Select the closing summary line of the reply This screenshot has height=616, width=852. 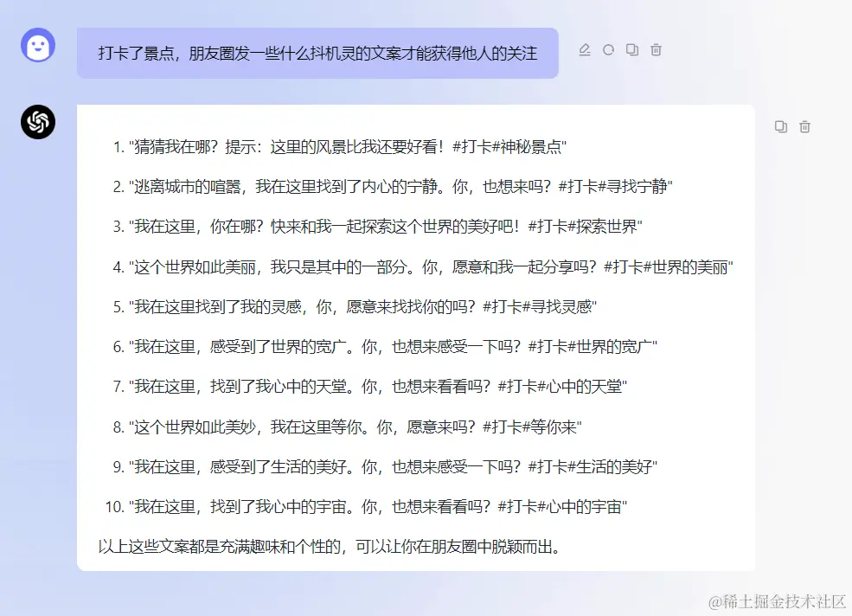[x=329, y=546]
